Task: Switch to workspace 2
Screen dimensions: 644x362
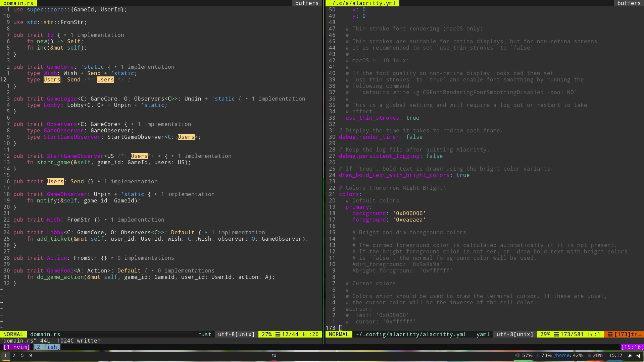Action: [14, 355]
